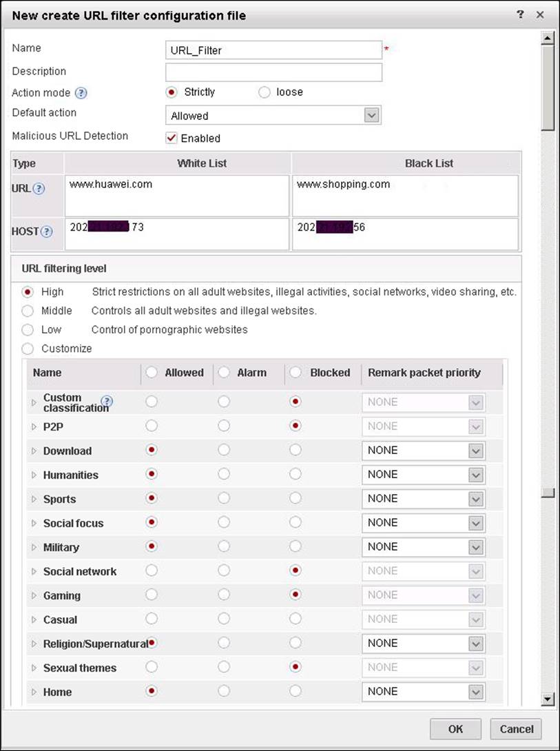
Task: Click the help icon next to URL
Action: click(x=39, y=189)
